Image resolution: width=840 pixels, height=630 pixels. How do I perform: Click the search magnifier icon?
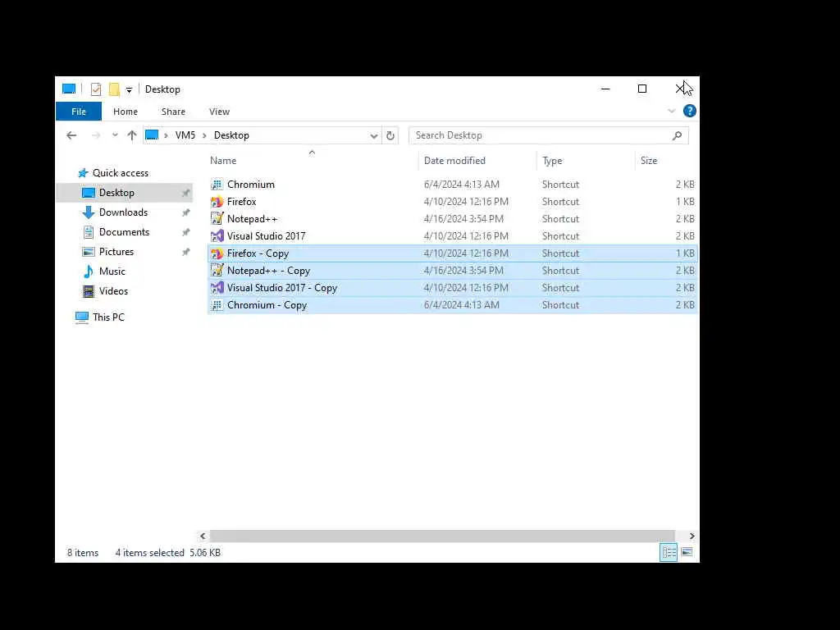677,135
